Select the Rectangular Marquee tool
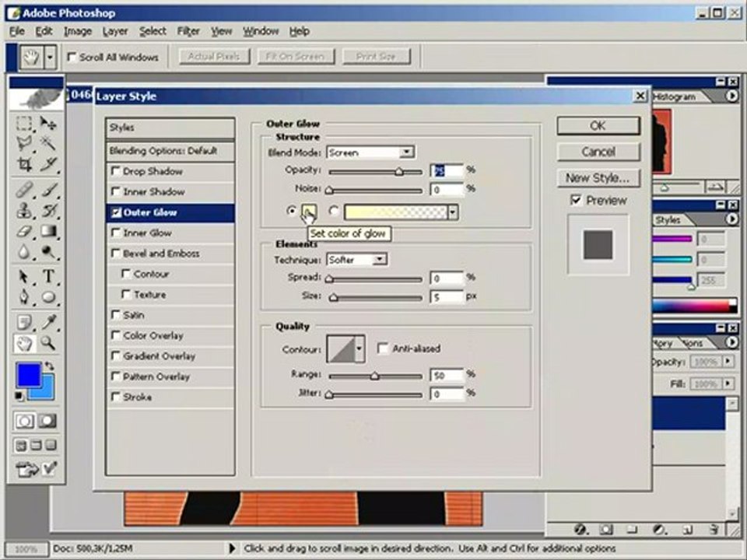Image resolution: width=747 pixels, height=560 pixels. [x=24, y=123]
